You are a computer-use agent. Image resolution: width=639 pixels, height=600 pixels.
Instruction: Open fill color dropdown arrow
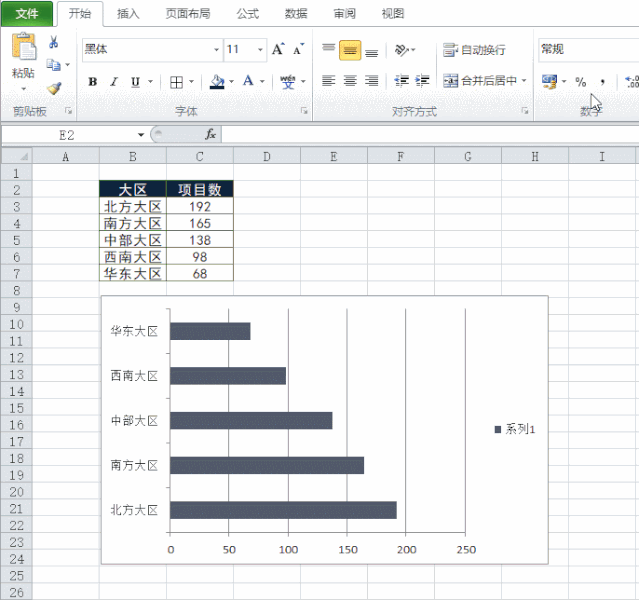(x=231, y=82)
